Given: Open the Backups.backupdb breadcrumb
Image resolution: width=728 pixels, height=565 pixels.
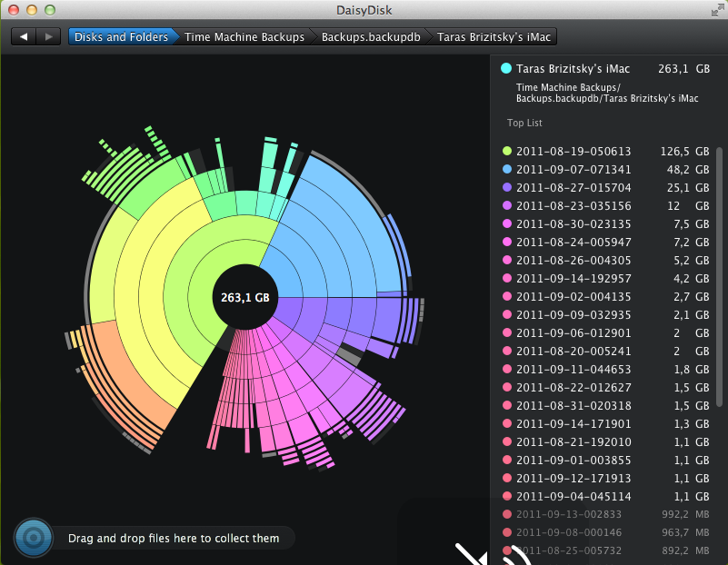Looking at the screenshot, I should 371,36.
